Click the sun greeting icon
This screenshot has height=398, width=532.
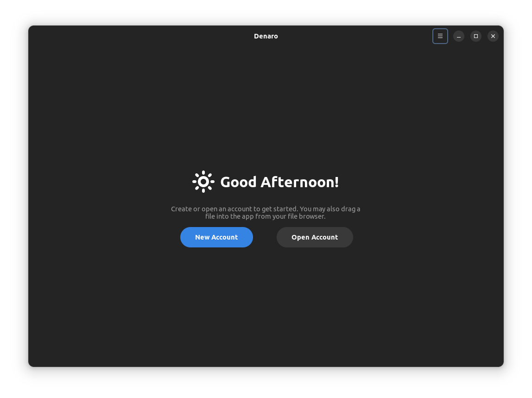(203, 182)
